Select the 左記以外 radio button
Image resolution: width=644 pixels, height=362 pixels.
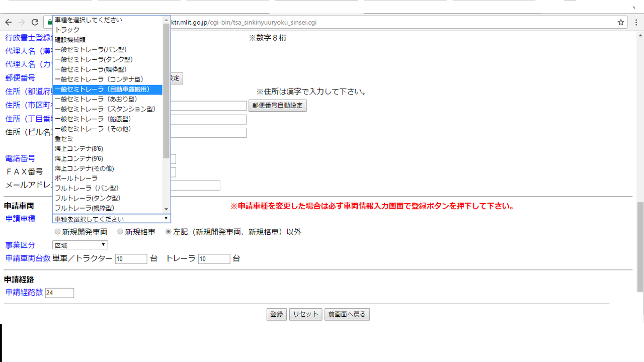click(x=169, y=232)
